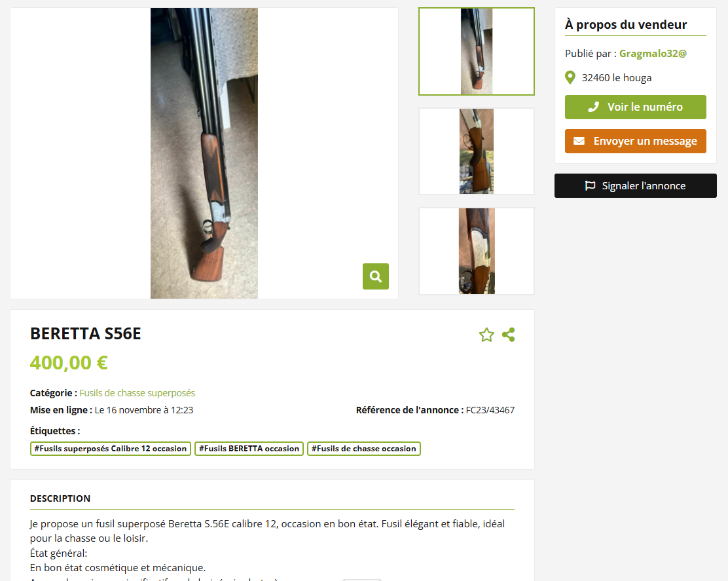Reveal seller number with Voir le numéro
The height and width of the screenshot is (581, 728).
point(635,107)
